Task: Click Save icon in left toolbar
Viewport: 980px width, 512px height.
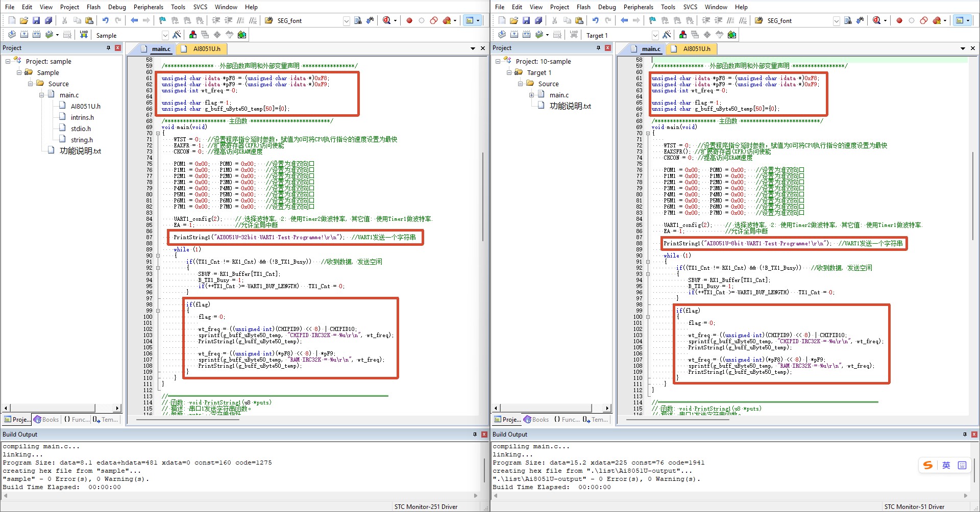Action: (x=36, y=20)
